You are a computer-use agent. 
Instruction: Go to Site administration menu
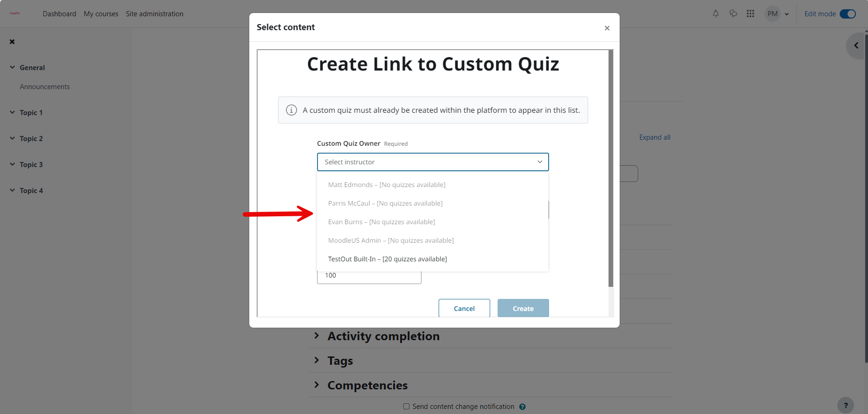tap(155, 14)
